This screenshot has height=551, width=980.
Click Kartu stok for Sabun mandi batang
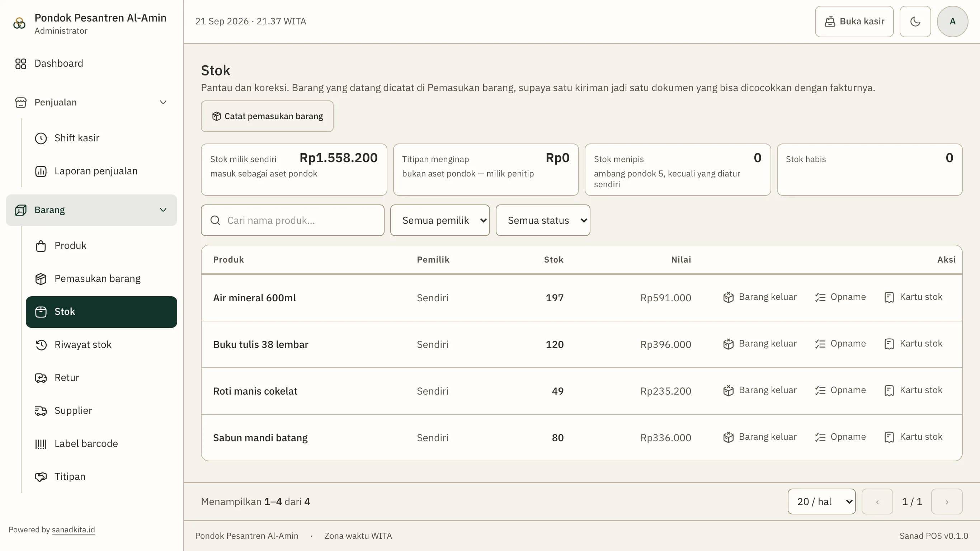913,437
